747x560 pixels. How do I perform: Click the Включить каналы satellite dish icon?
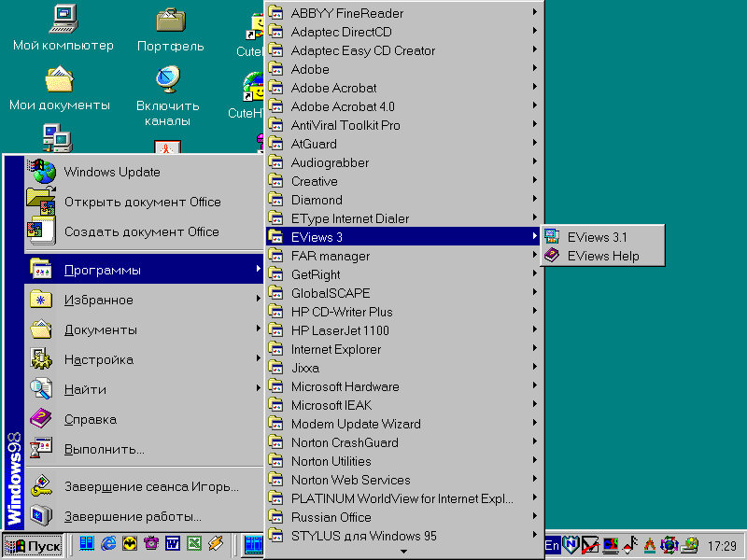pyautogui.click(x=168, y=79)
